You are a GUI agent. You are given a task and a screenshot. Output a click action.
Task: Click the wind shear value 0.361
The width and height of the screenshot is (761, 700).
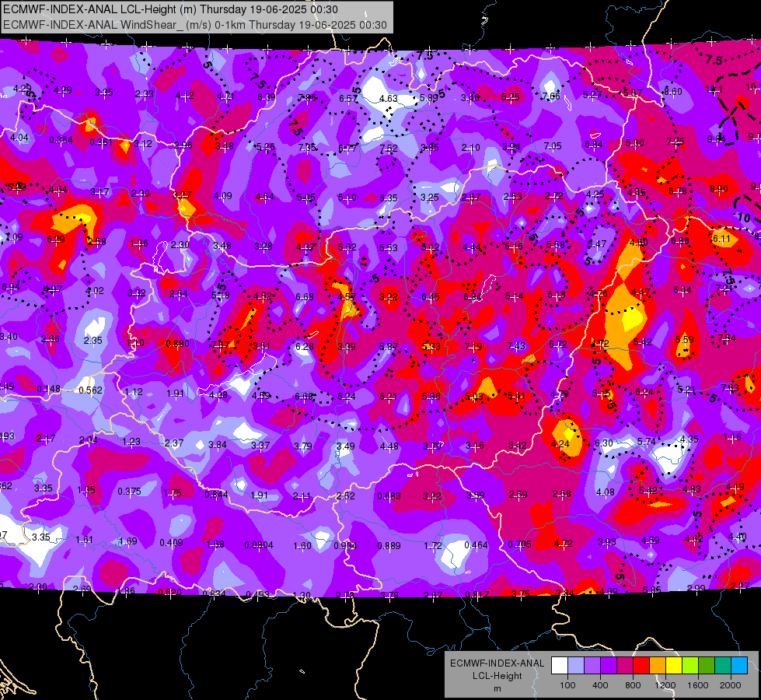tap(101, 142)
